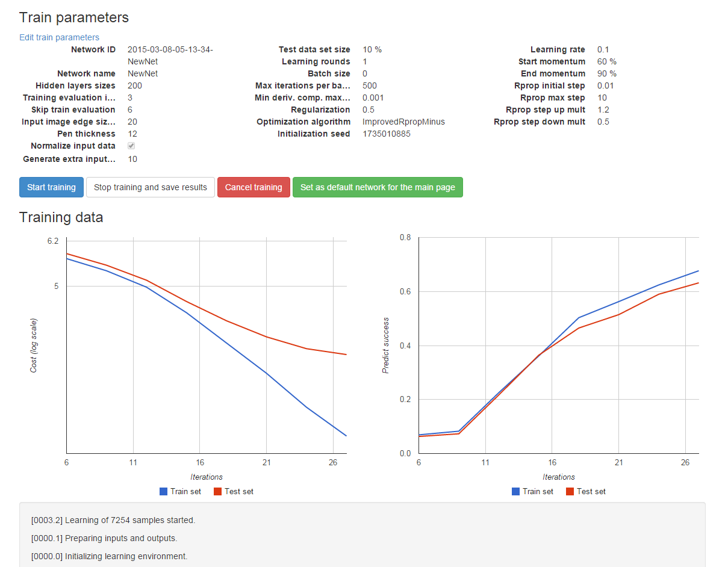Set as default network for main page

point(378,187)
